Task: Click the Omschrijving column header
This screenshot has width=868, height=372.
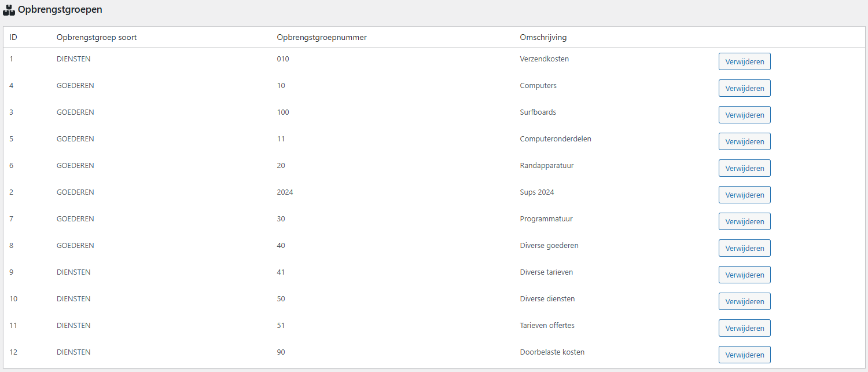Action: point(543,38)
